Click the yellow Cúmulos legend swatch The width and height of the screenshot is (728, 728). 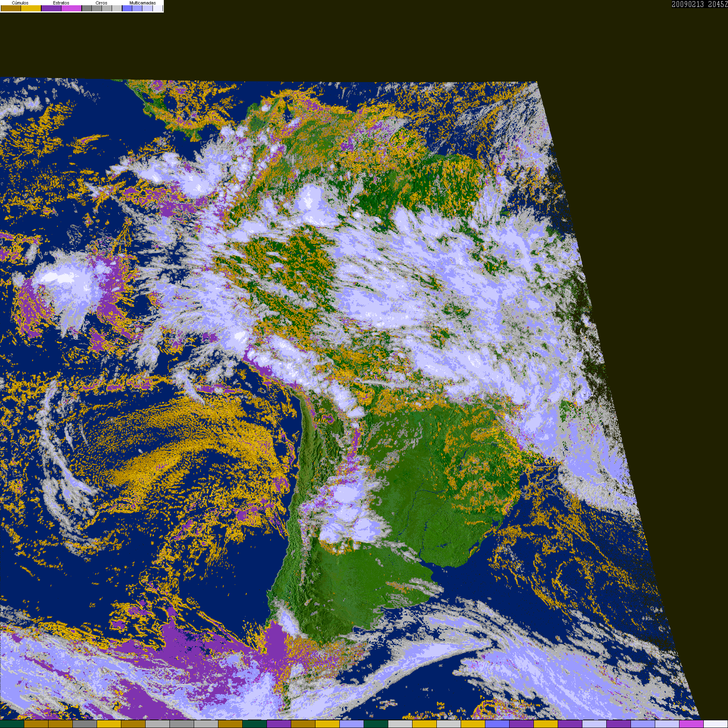(x=31, y=8)
